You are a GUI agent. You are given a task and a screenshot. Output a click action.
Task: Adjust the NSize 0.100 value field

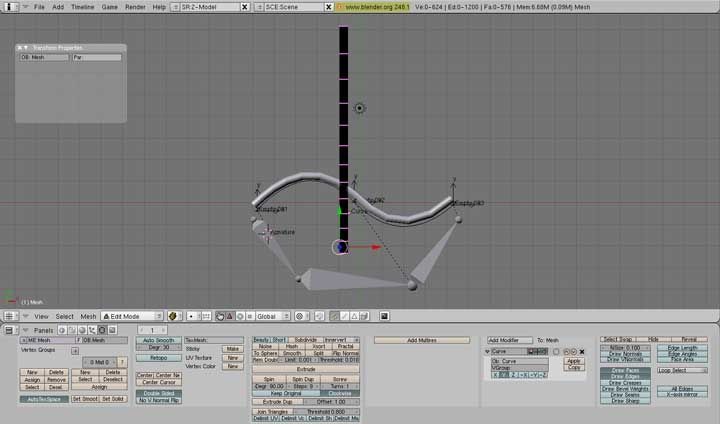(625, 348)
